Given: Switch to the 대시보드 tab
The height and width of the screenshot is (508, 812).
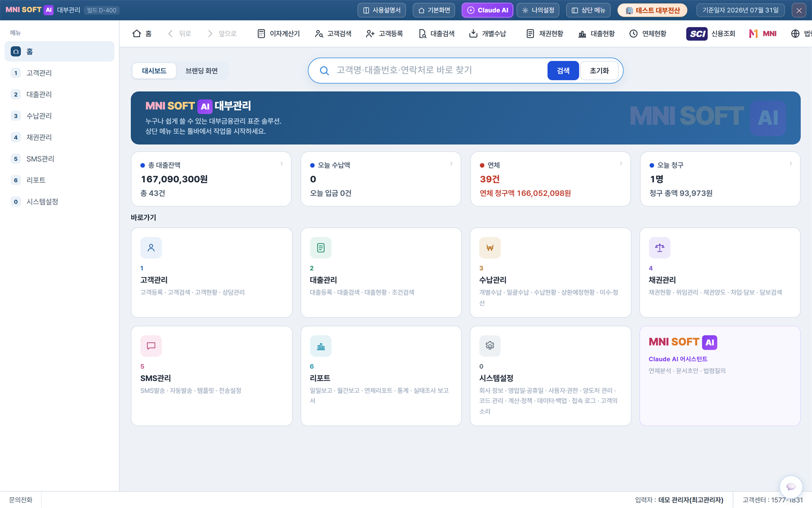Looking at the screenshot, I should tap(154, 70).
